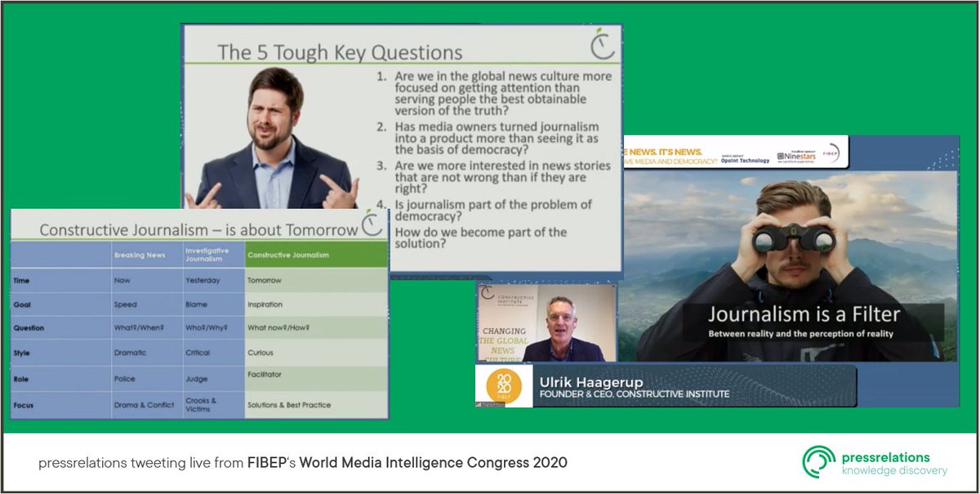This screenshot has height=494, width=980.
Task: Open the binoculars Journalism is a Filter slide
Action: 788,265
